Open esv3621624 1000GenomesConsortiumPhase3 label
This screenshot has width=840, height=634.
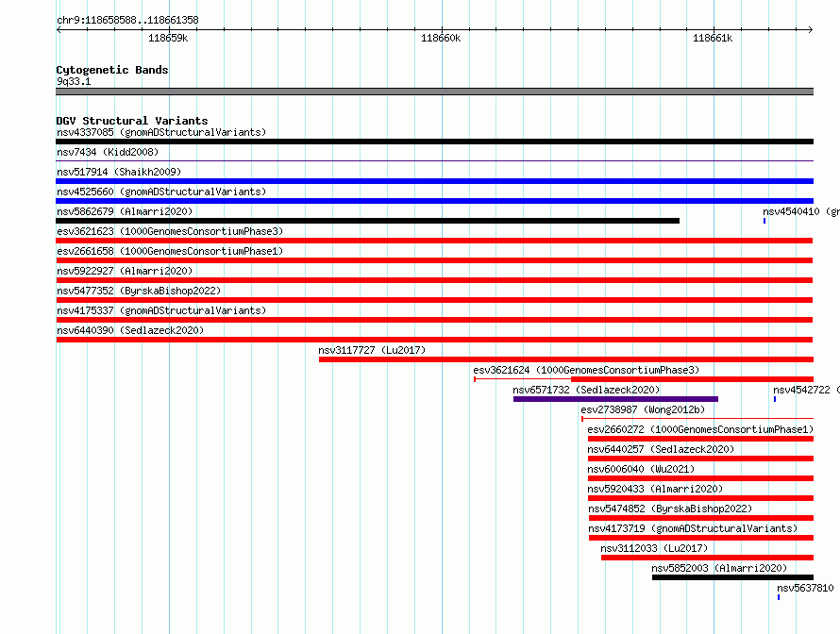click(586, 370)
